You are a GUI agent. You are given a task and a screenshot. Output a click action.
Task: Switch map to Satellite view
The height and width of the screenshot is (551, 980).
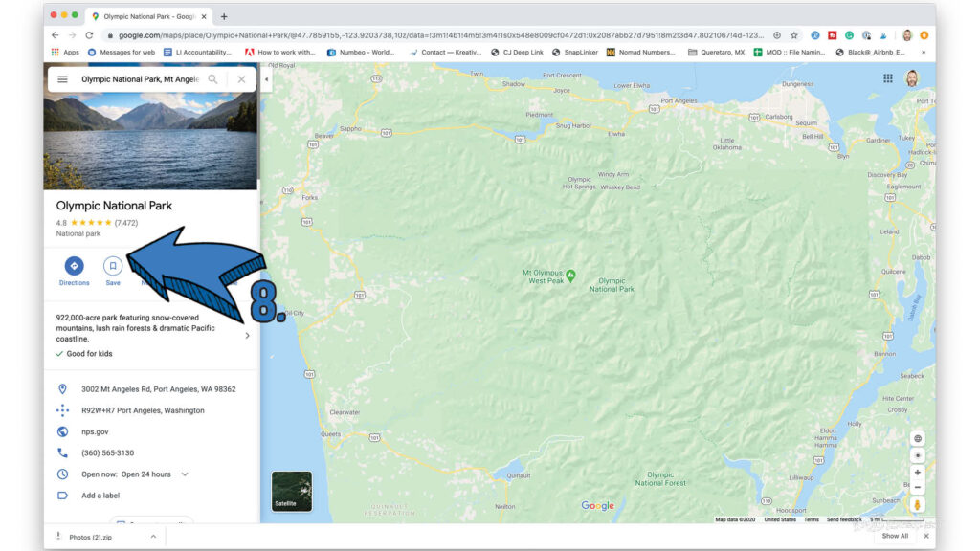[x=291, y=491]
